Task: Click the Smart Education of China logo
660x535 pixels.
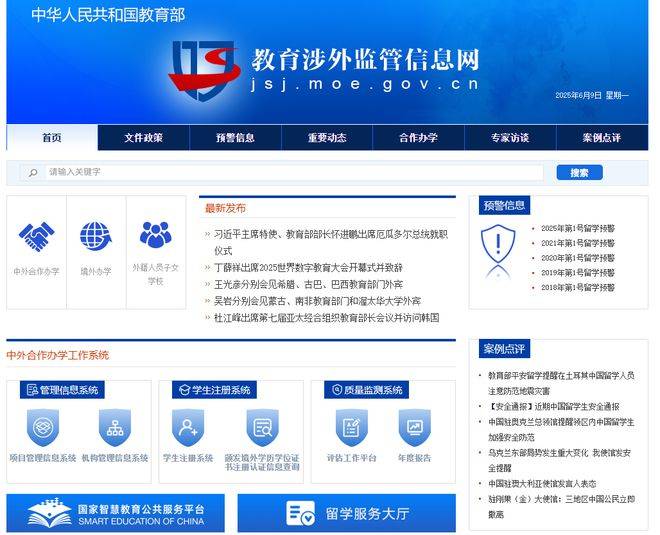Action: (49, 513)
